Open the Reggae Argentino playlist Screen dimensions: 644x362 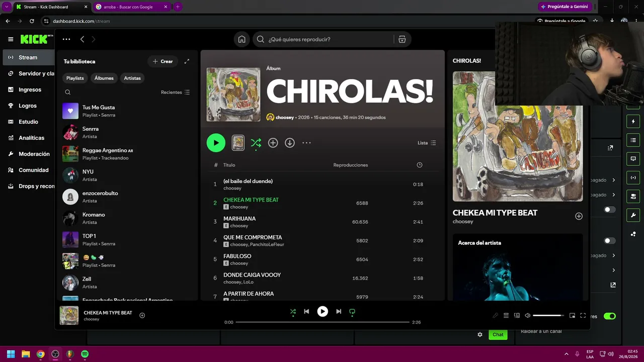point(126,154)
